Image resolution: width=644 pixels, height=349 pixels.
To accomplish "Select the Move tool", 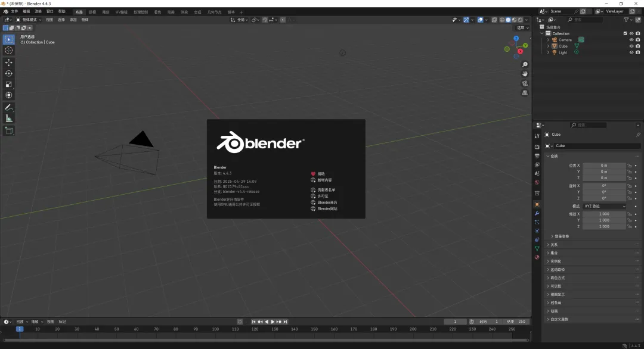I will tap(8, 63).
